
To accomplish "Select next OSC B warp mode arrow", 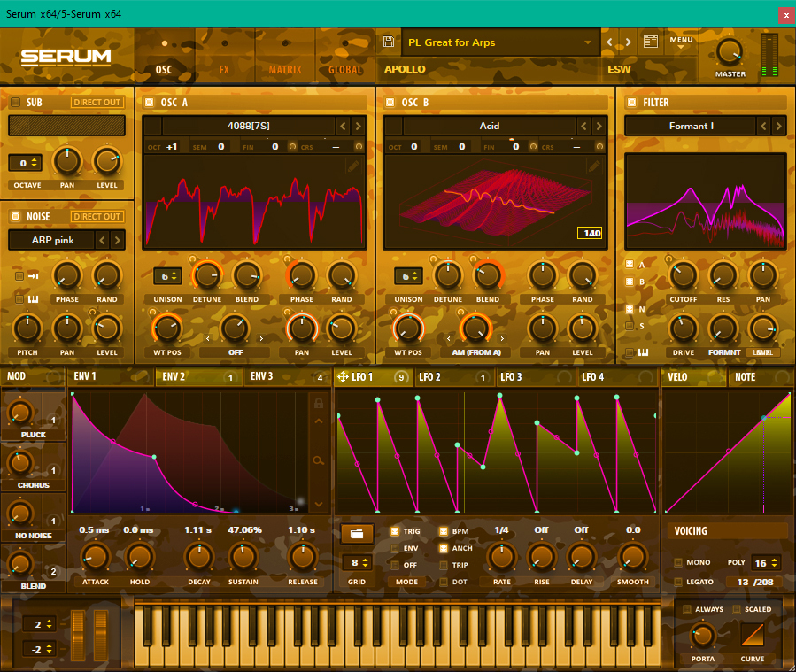I will pyautogui.click(x=502, y=338).
